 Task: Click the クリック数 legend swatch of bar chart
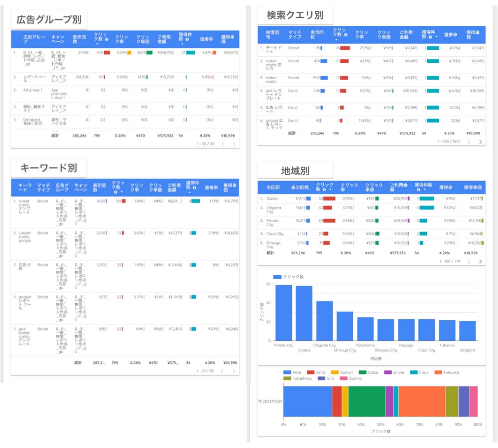277,277
